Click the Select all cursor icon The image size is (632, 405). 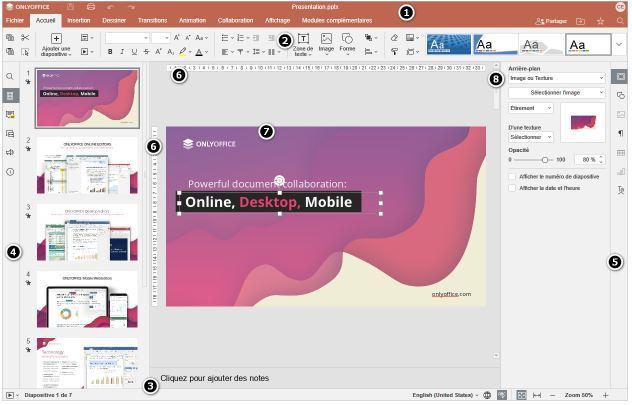25,52
